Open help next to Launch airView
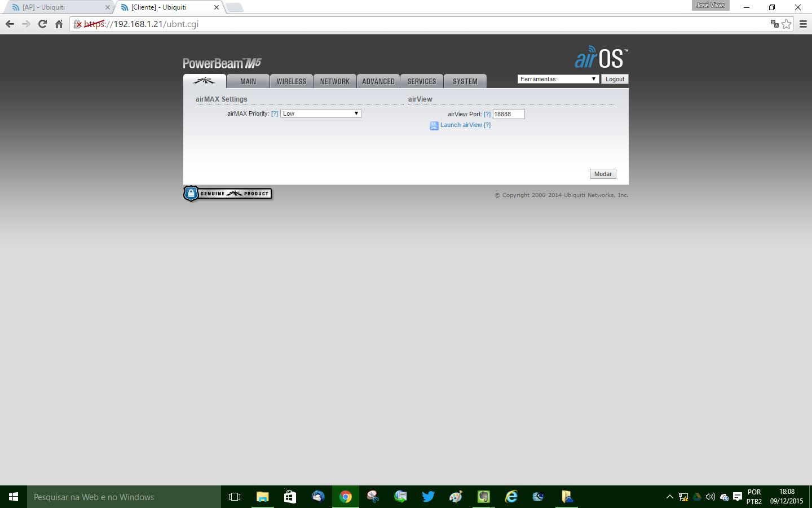The height and width of the screenshot is (508, 812). point(487,125)
